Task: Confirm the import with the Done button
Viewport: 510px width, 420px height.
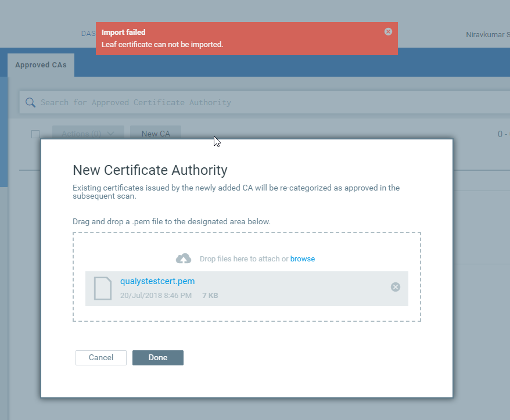Action: coord(158,358)
